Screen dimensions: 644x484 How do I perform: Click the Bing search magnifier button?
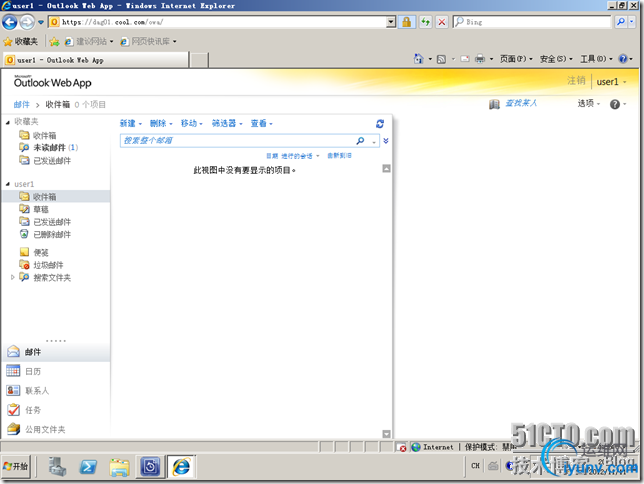[x=621, y=22]
